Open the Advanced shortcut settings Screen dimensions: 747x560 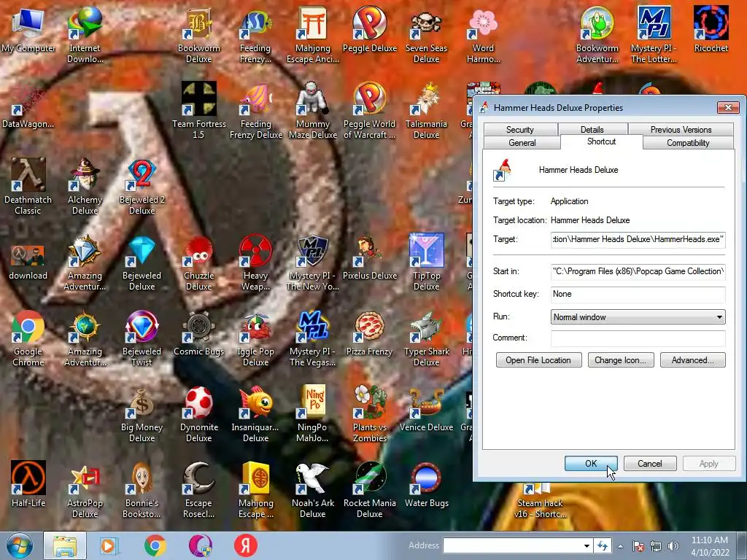point(693,360)
